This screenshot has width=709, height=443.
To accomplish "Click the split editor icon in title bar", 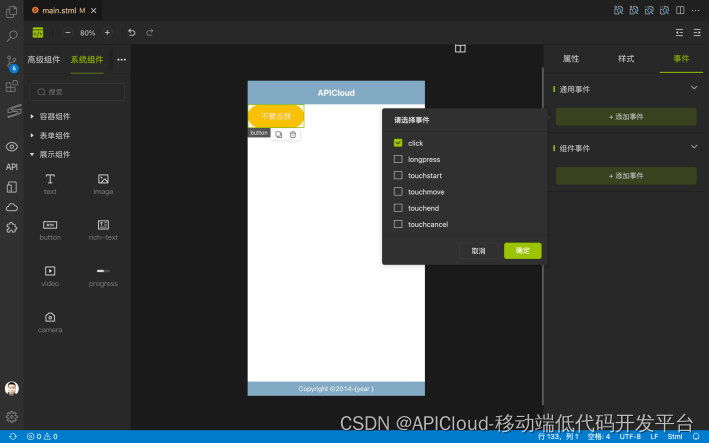I will tap(680, 10).
